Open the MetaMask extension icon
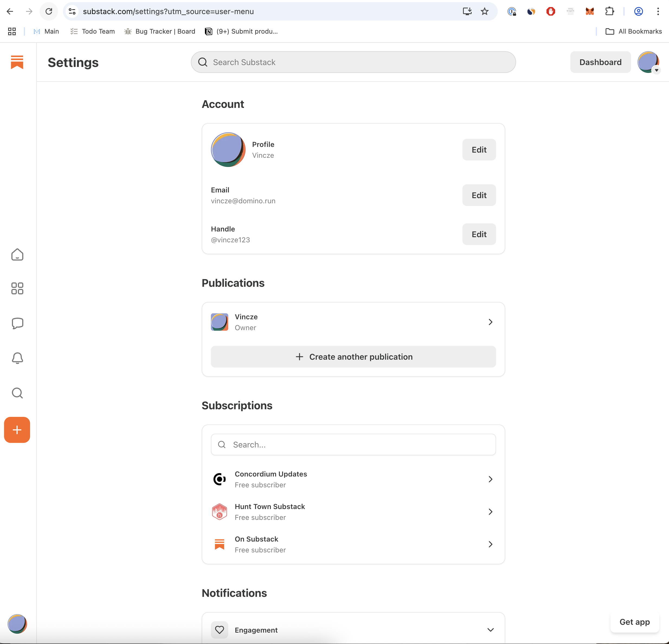The height and width of the screenshot is (644, 669). pyautogui.click(x=590, y=11)
